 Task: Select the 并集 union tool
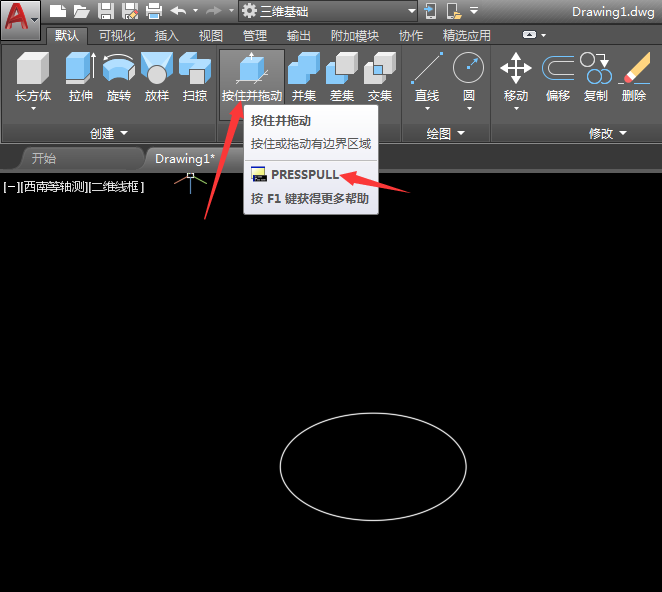pyautogui.click(x=304, y=77)
